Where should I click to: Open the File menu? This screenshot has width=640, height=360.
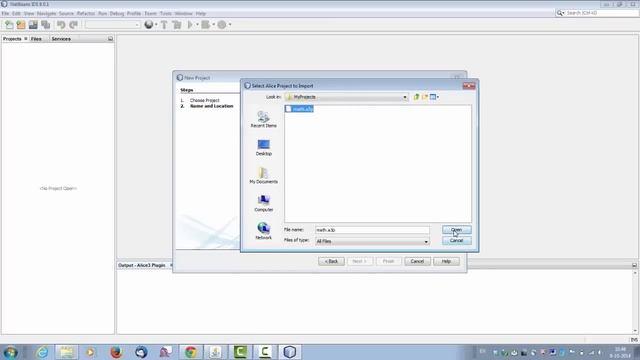[5, 13]
